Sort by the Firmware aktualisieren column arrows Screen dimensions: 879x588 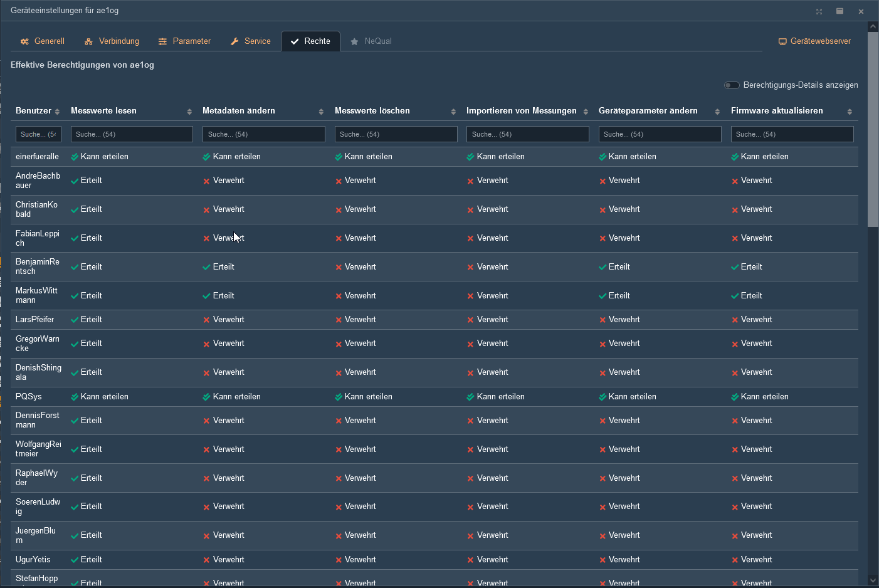pyautogui.click(x=850, y=112)
